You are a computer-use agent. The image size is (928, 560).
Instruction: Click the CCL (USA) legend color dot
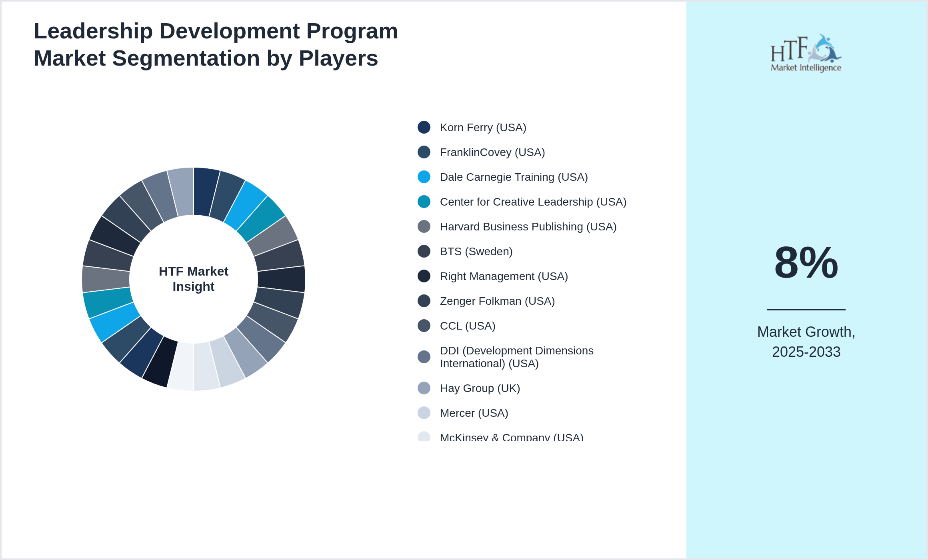424,326
